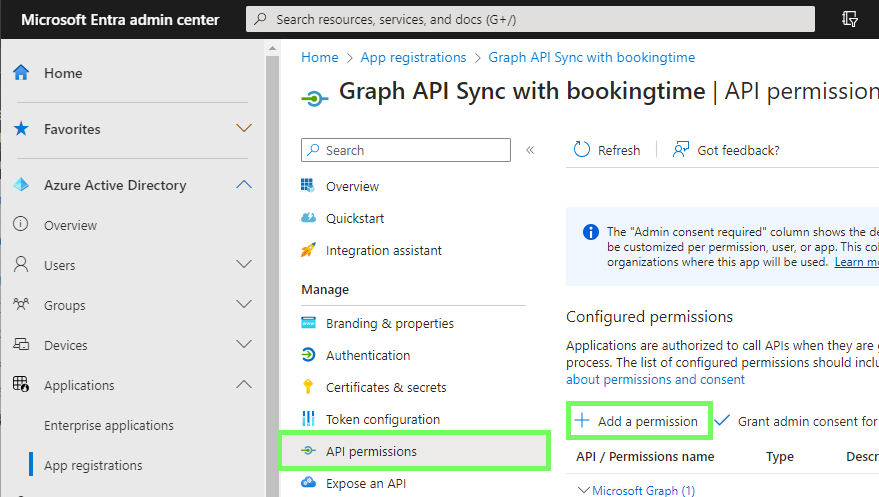Click the Refresh button label
The image size is (879, 497).
618,150
